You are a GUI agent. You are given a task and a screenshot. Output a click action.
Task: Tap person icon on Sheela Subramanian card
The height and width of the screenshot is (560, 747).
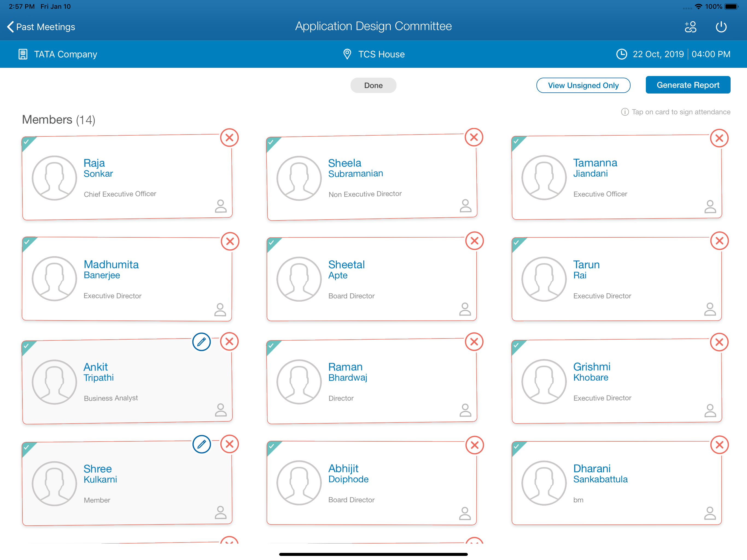pos(465,206)
